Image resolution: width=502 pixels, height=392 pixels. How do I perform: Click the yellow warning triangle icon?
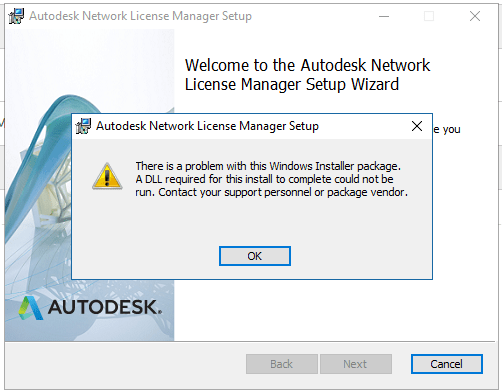point(107,176)
